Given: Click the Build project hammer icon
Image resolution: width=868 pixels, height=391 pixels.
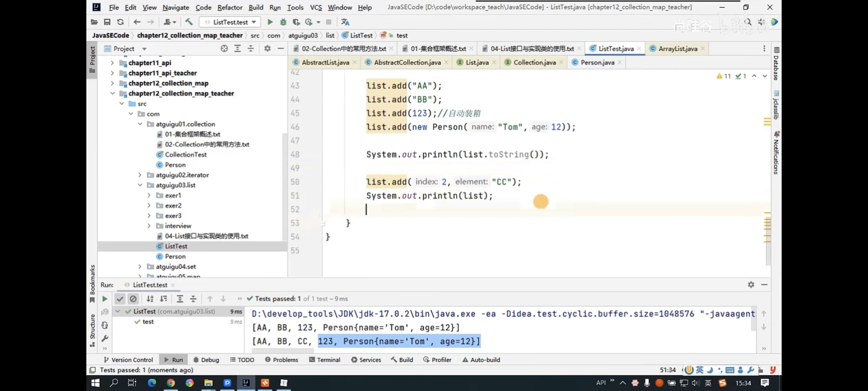Looking at the screenshot, I should click(x=189, y=22).
